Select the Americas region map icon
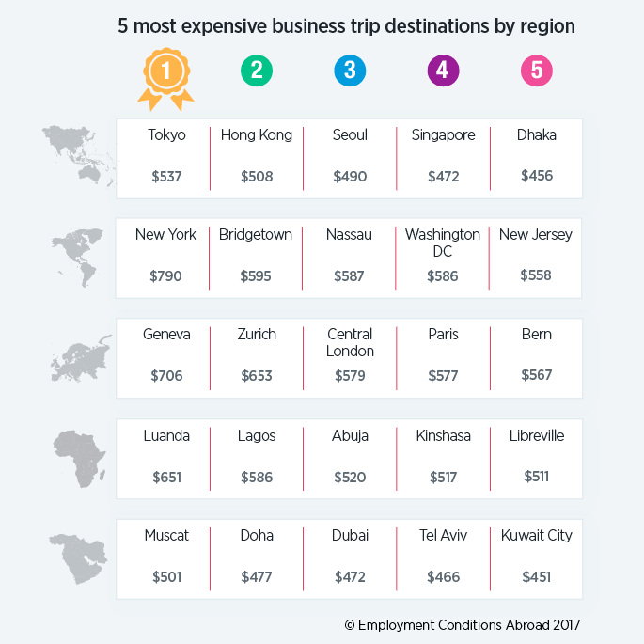 77,258
